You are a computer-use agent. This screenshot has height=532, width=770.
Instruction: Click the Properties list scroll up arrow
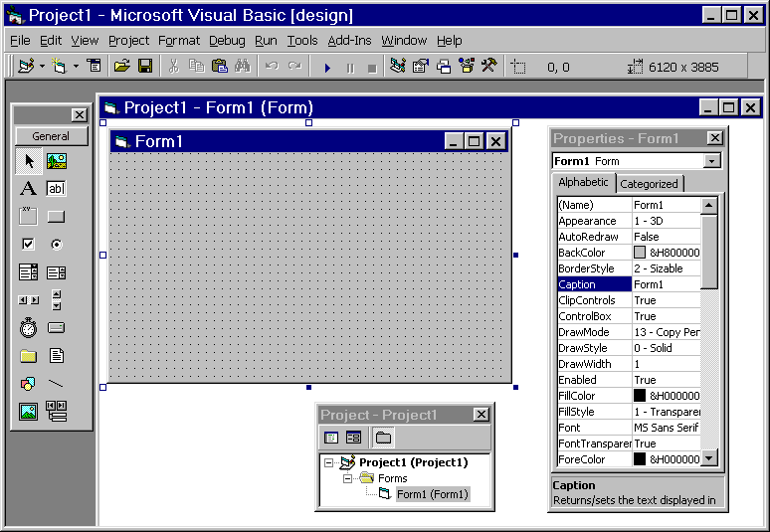708,205
